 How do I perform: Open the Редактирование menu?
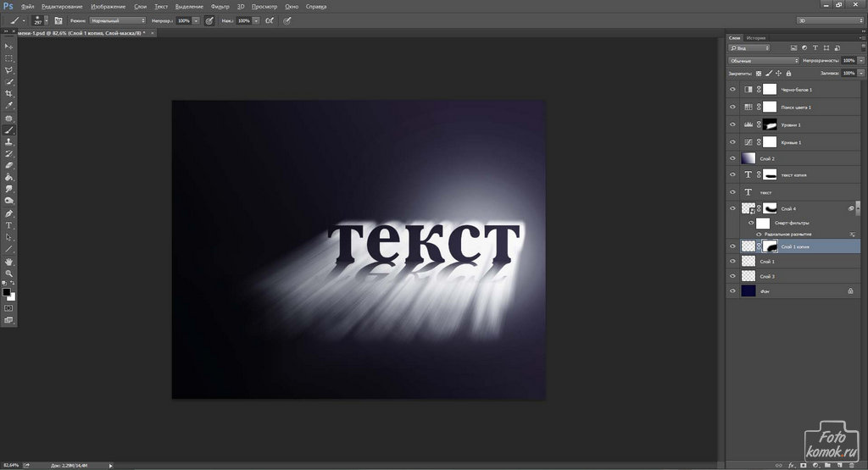tap(62, 7)
